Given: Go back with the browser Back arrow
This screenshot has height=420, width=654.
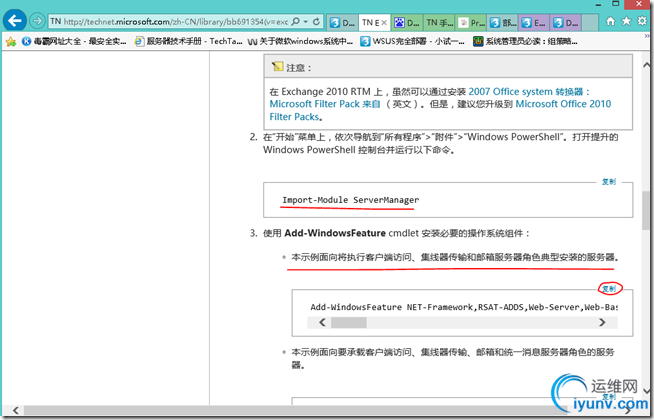Looking at the screenshot, I should [x=15, y=21].
